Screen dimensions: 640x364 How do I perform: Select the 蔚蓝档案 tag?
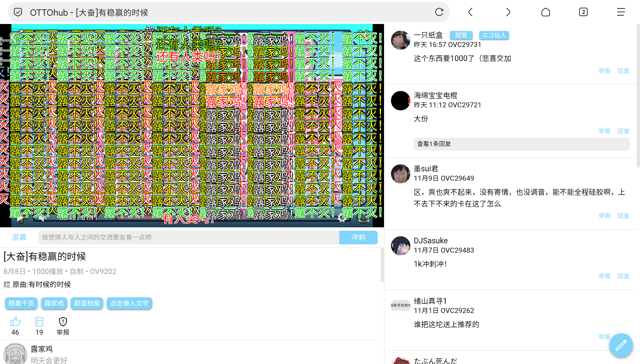pos(87,303)
